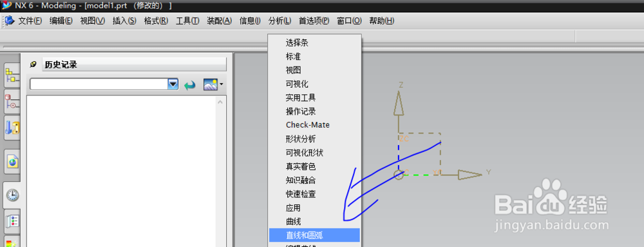The image size is (644, 247).
Task: Toggle the 操作记录 toolbar entry
Action: tap(314, 112)
